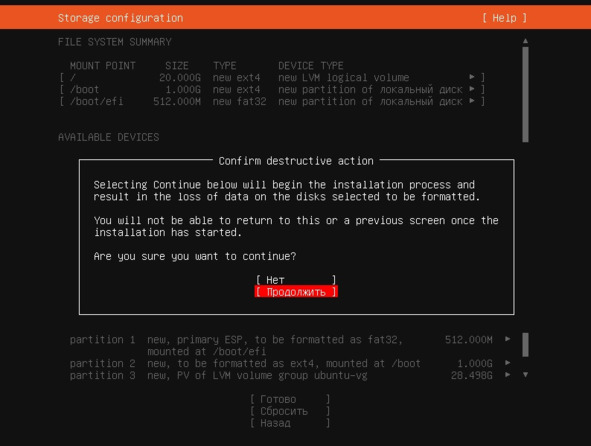
Task: Open the Help menu in header
Action: point(504,18)
